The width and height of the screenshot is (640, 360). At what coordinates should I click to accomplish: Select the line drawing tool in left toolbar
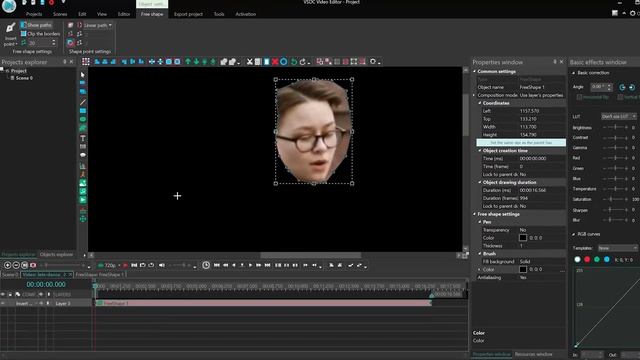83,102
